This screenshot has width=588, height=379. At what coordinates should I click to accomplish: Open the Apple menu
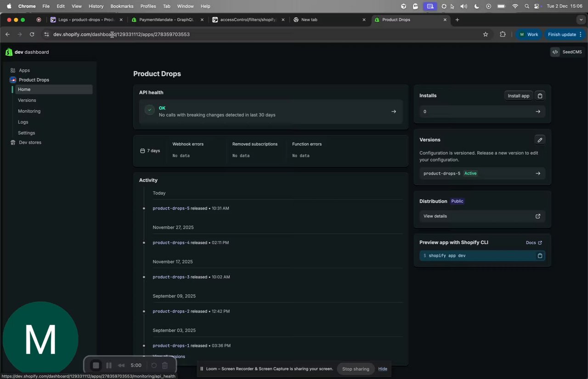(x=9, y=6)
